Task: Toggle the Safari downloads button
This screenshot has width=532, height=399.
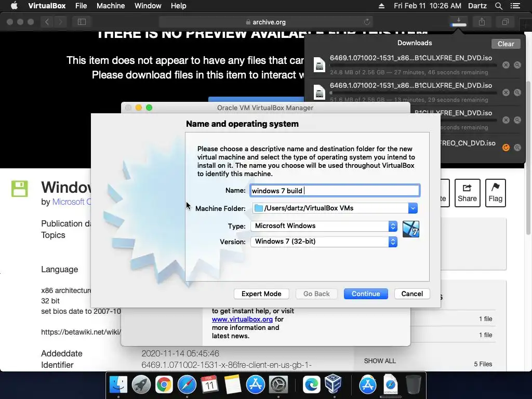Action: tap(459, 22)
